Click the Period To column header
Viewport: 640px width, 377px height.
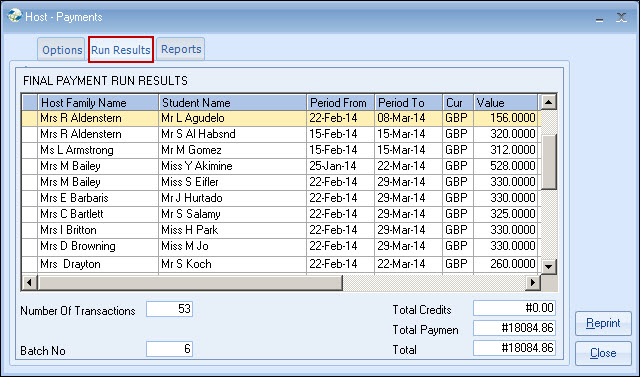408,102
